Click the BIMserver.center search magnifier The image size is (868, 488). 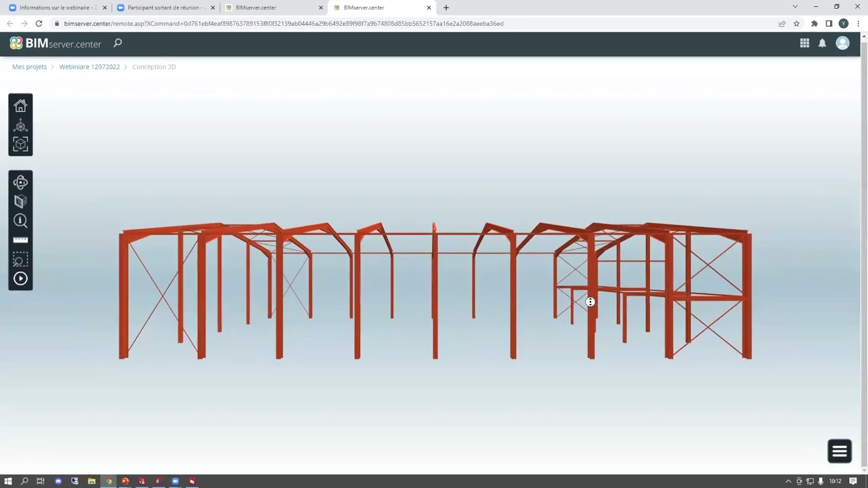point(117,43)
